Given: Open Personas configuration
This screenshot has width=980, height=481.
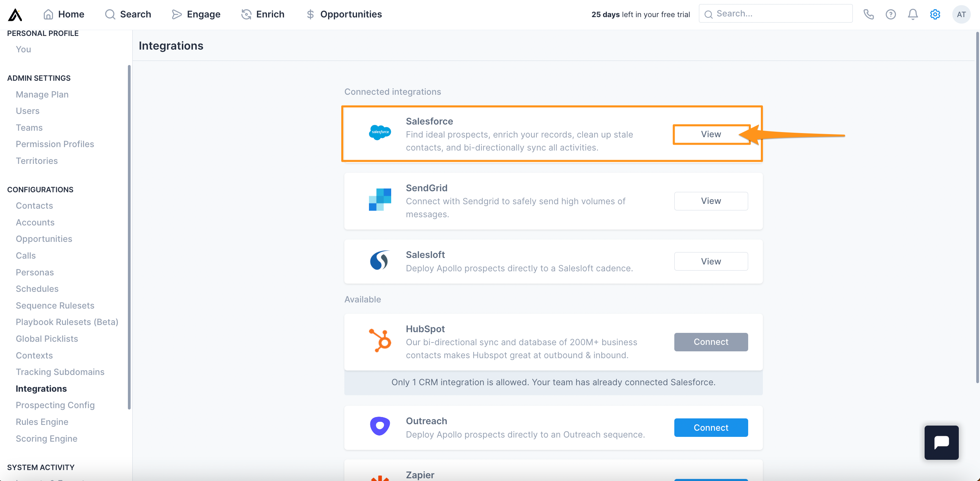Looking at the screenshot, I should [x=35, y=272].
